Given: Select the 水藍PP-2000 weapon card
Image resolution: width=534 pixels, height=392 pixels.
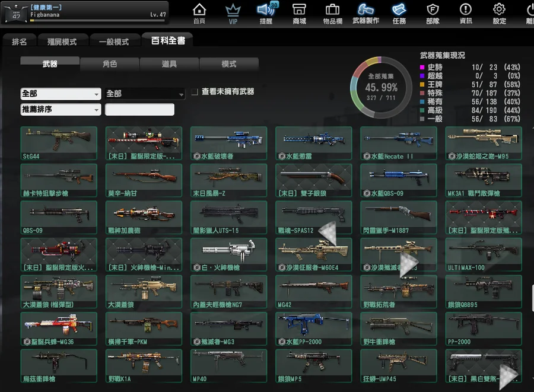Looking at the screenshot, I should pyautogui.click(x=314, y=329).
